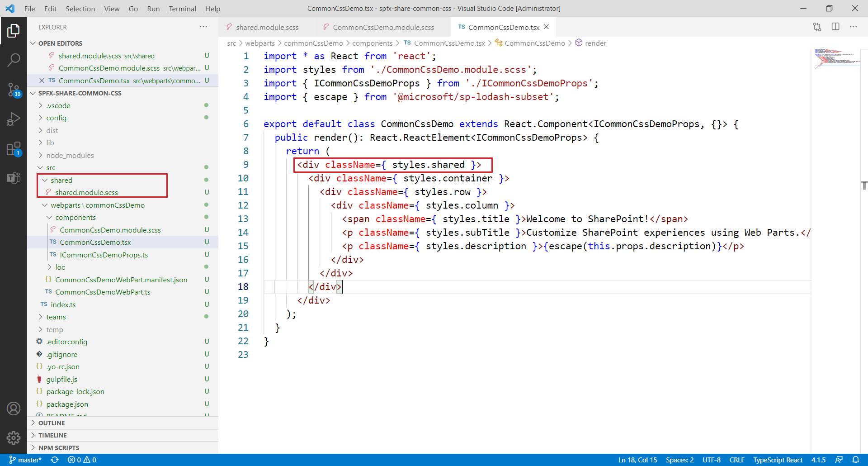The image size is (868, 466).
Task: Click the Synchronize Changes status icon
Action: (x=55, y=460)
